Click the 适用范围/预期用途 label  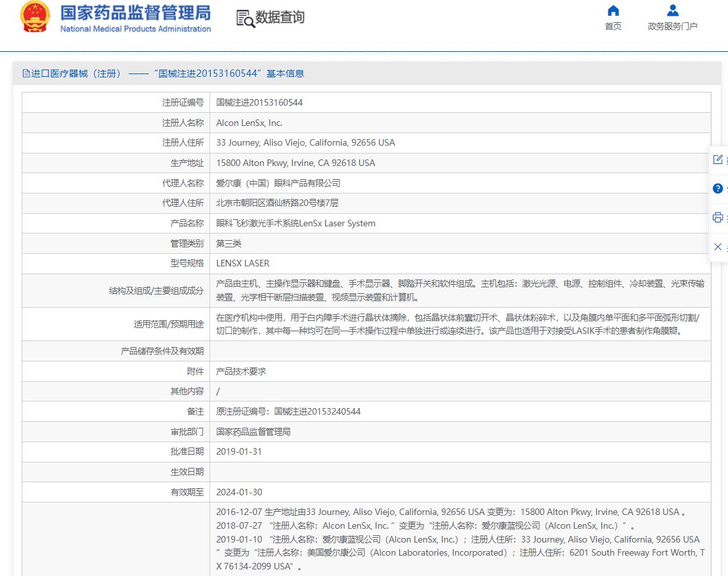pyautogui.click(x=169, y=325)
